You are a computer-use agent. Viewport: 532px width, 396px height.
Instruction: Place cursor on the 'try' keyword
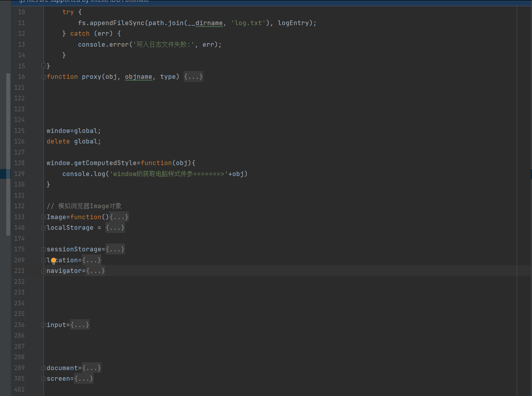pos(68,12)
